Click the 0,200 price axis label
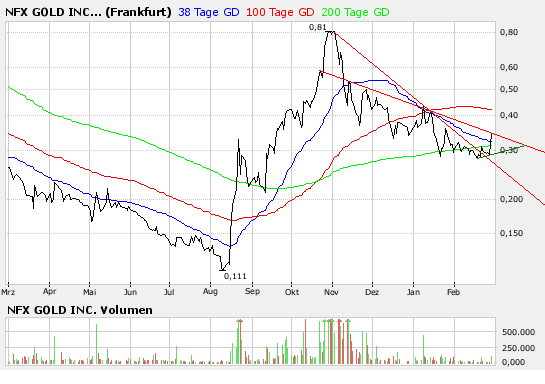The image size is (545, 384). click(511, 199)
